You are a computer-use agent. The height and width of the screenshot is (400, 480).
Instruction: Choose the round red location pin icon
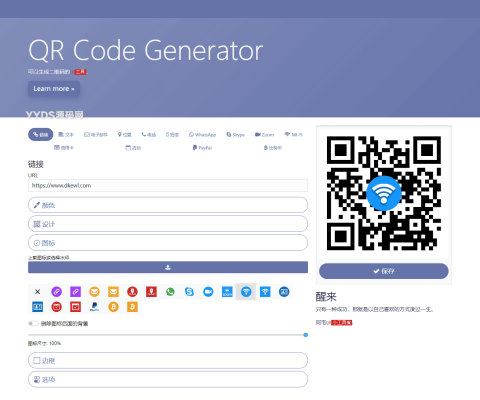point(132,292)
